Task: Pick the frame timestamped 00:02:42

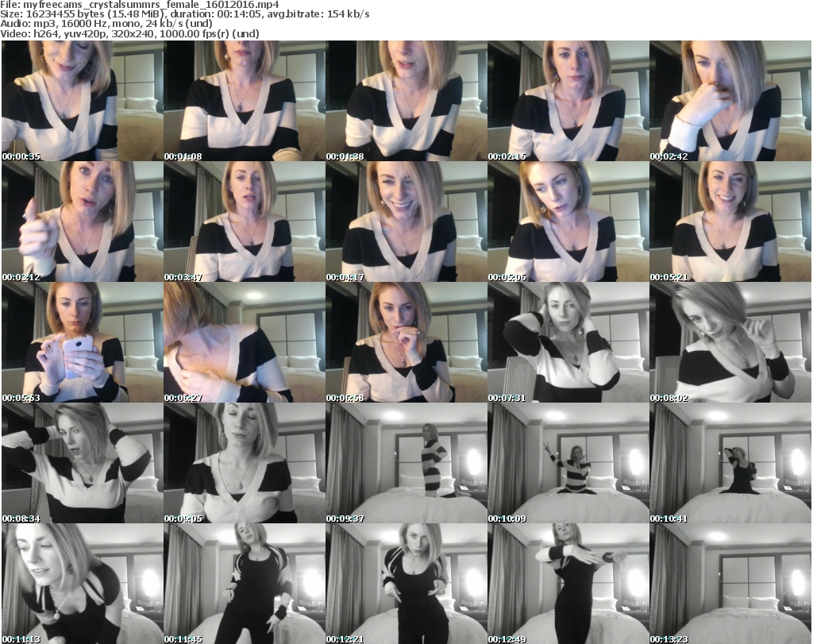Action: click(x=730, y=101)
